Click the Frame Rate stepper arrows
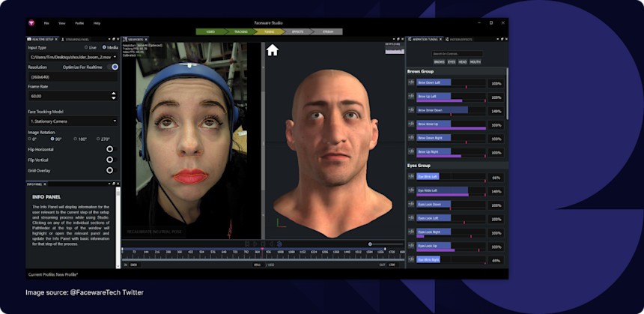The width and height of the screenshot is (644, 314). point(114,96)
